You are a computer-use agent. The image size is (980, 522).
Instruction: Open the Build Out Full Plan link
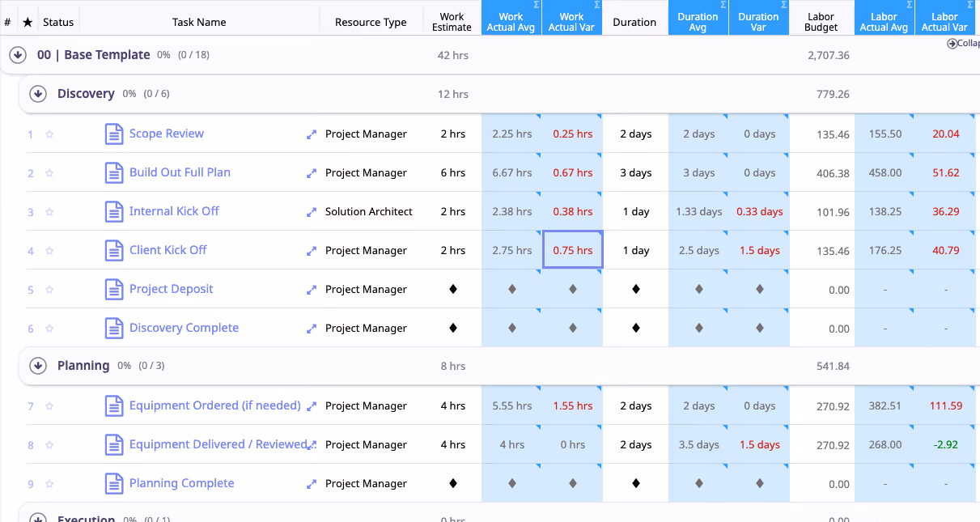(180, 172)
